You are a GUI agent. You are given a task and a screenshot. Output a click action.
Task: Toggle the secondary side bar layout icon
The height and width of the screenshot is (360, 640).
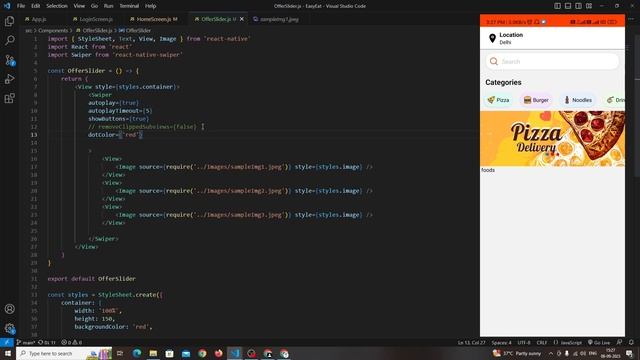pos(578,6)
